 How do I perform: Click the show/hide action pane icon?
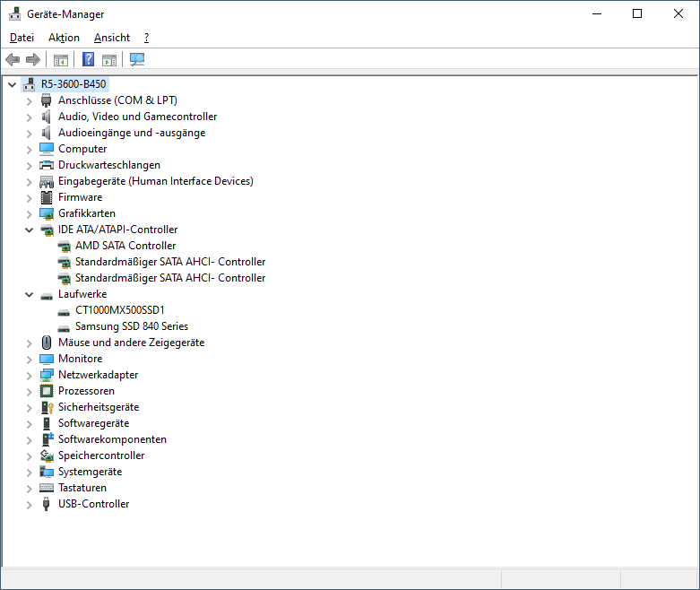109,59
